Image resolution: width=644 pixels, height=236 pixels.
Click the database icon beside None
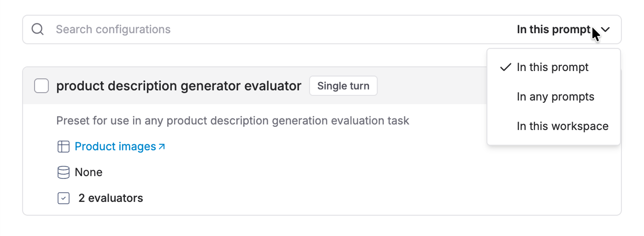pyautogui.click(x=63, y=172)
